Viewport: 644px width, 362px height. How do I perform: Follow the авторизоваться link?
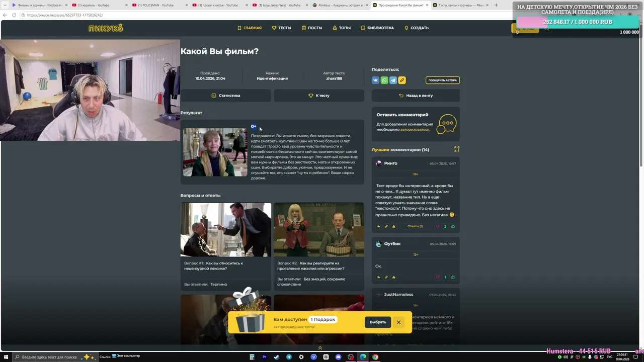pyautogui.click(x=415, y=130)
